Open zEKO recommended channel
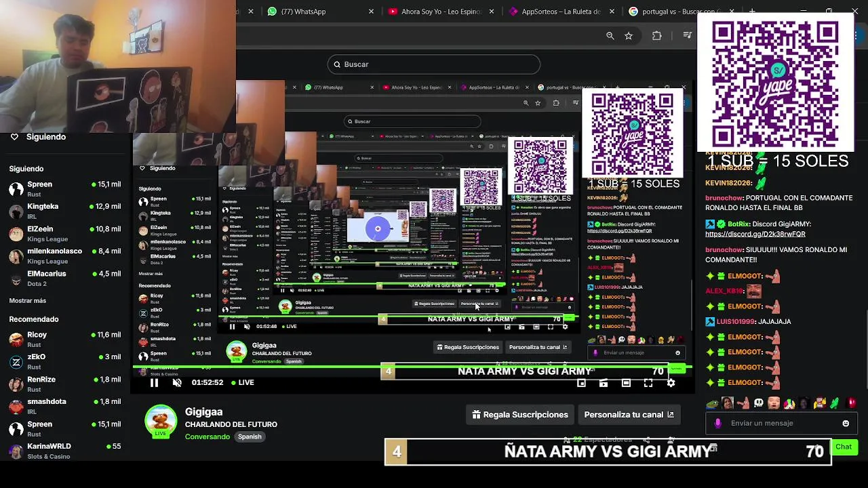The height and width of the screenshot is (488, 868). 65,361
